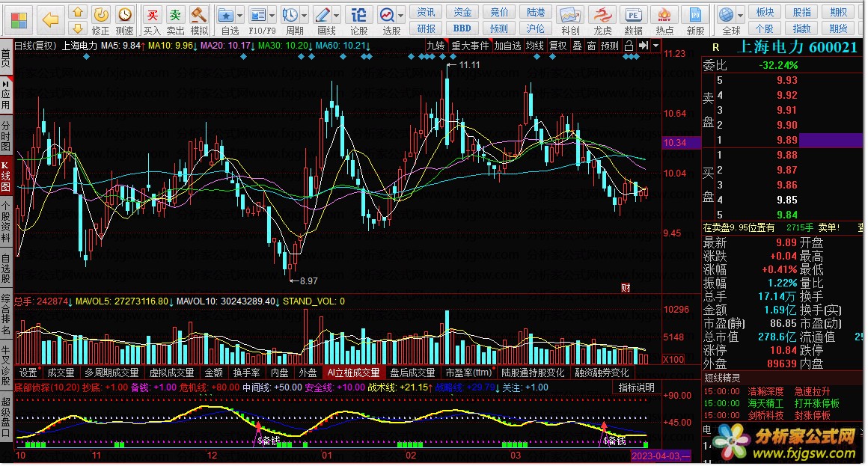This screenshot has height=466, width=868.
Task: Click the yellow up arrow icon
Action: tap(78, 12)
